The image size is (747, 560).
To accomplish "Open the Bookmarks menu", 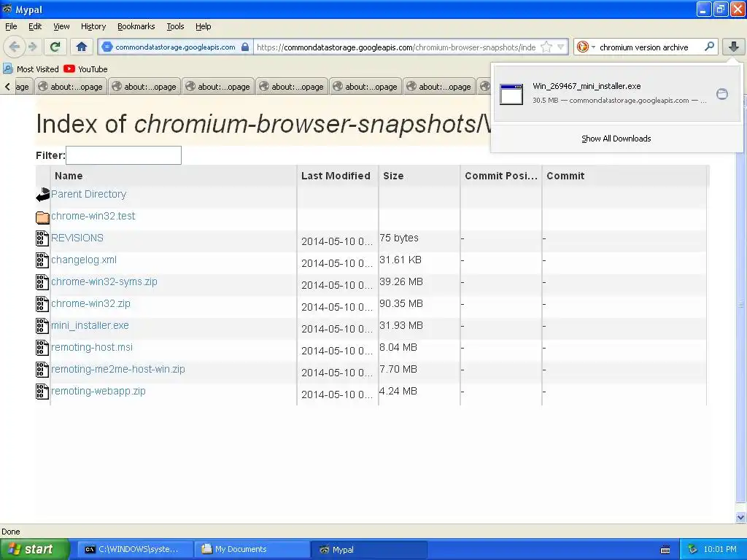I will [136, 26].
